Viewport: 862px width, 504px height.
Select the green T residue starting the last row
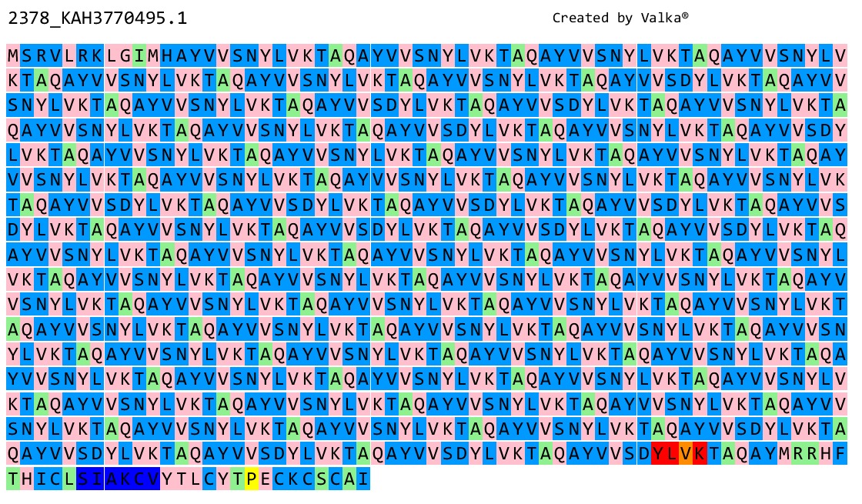[x=13, y=479]
